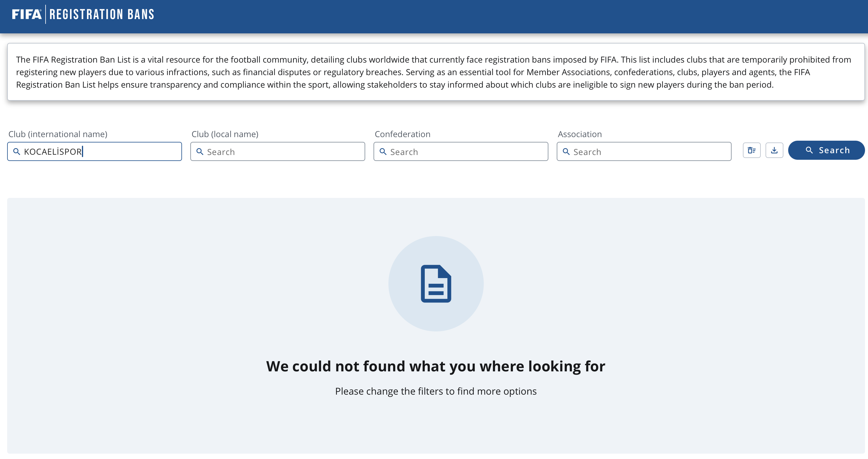Run the query with the Search button
The image size is (868, 459).
pos(826,150)
